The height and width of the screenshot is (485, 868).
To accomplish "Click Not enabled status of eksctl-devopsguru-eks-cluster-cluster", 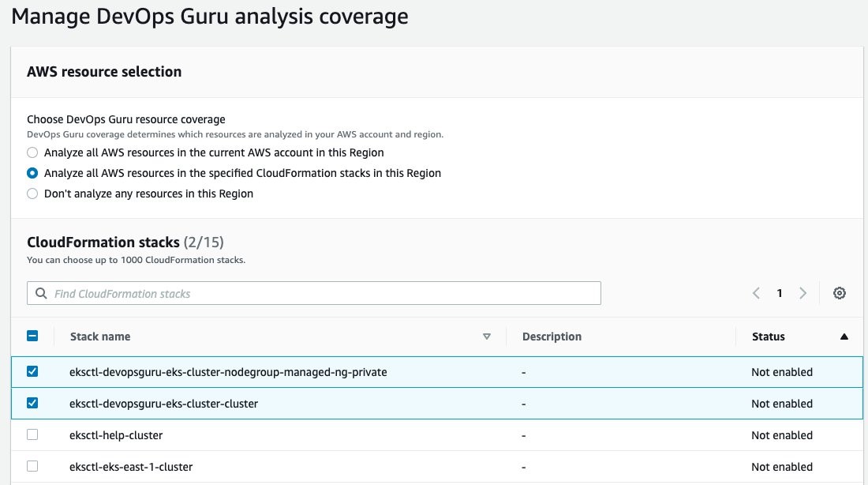I will pos(782,404).
